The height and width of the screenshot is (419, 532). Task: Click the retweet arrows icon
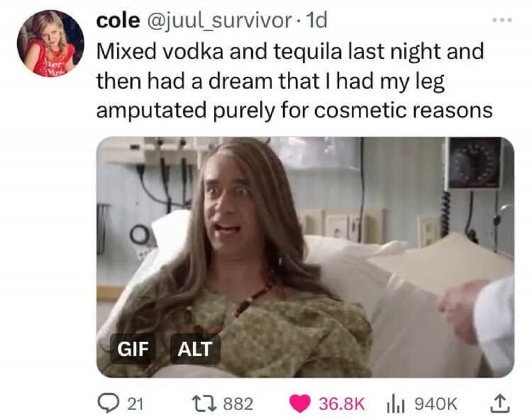tap(207, 403)
